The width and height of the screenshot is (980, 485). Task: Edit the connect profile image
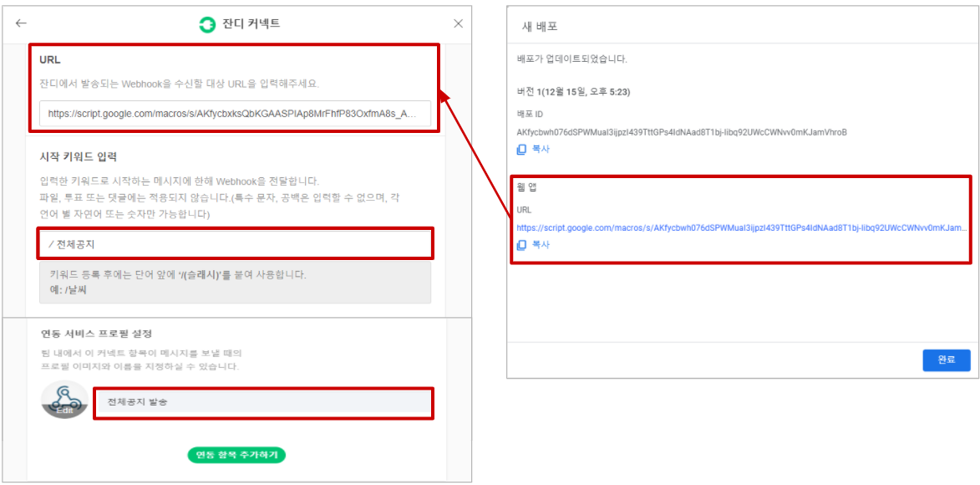pos(64,401)
